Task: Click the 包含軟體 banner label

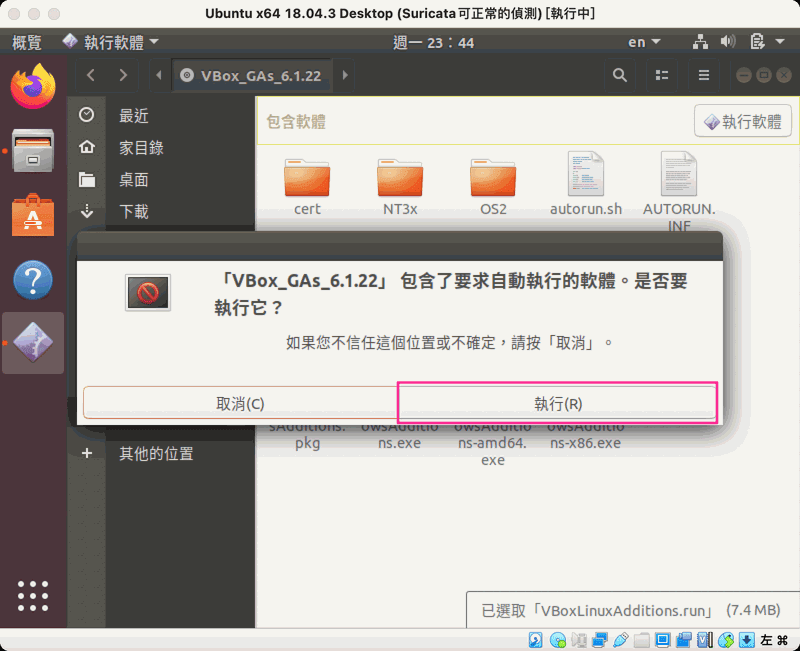Action: 296,121
